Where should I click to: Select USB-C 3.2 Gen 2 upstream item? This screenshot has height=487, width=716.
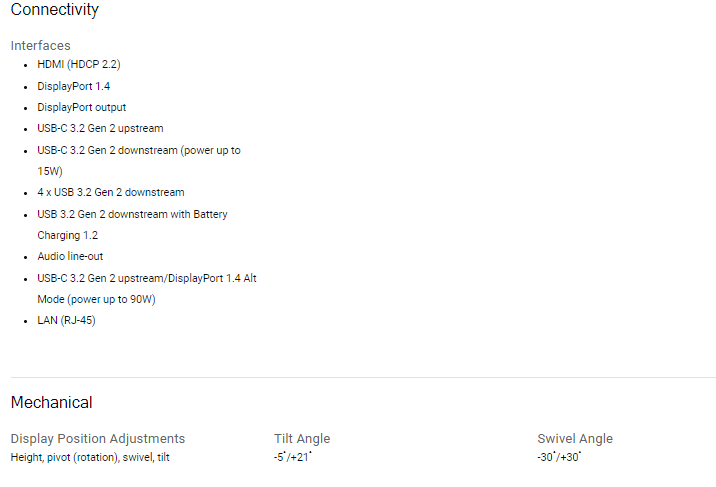(x=100, y=128)
